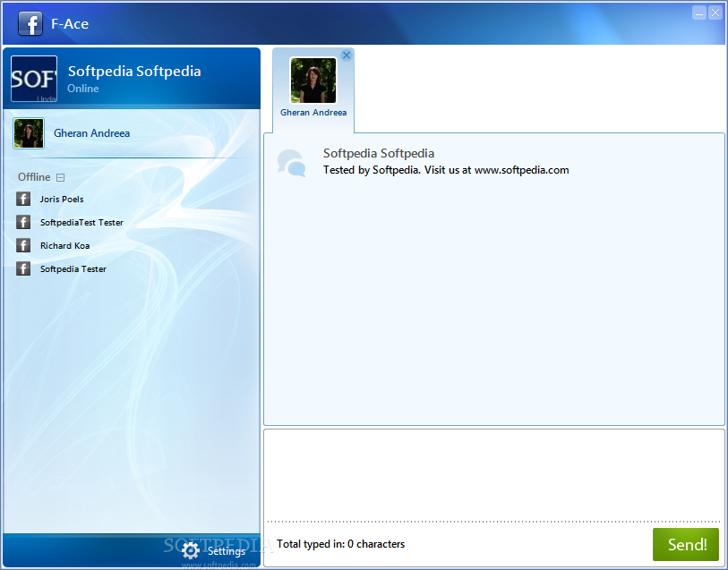Click the Offline group label
728x570 pixels.
pyautogui.click(x=34, y=176)
